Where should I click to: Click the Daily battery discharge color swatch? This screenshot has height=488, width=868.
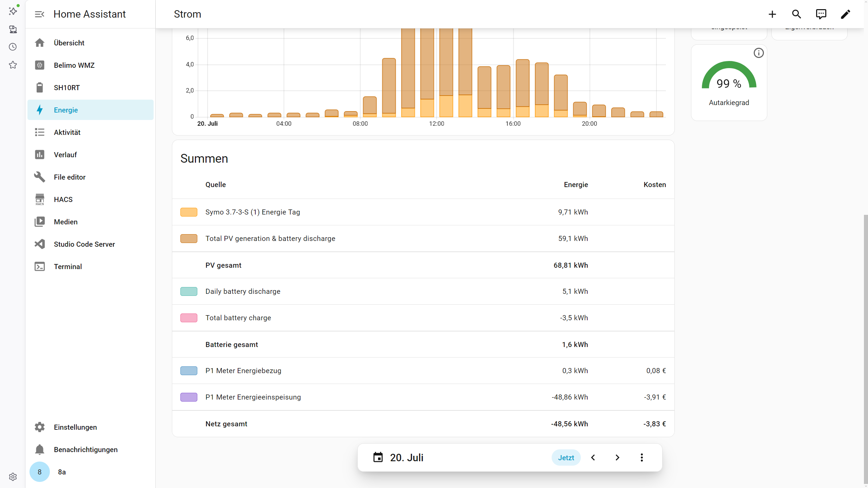pyautogui.click(x=189, y=291)
